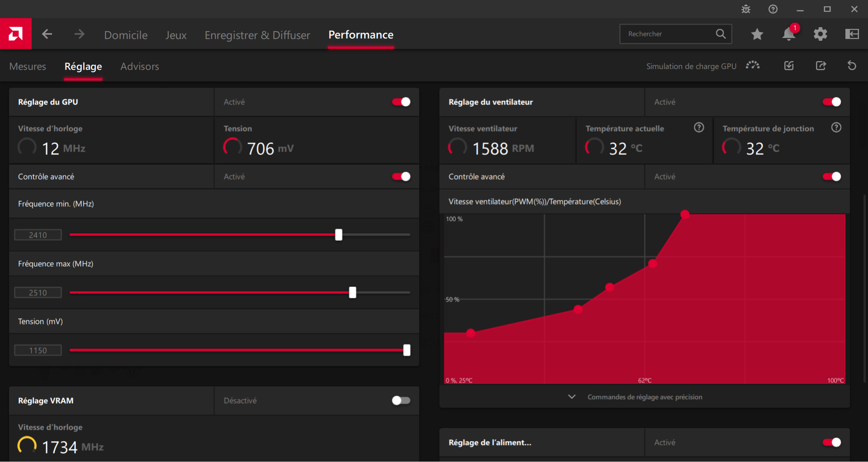
Task: Disable Réglage du GPU toggle
Action: (401, 102)
